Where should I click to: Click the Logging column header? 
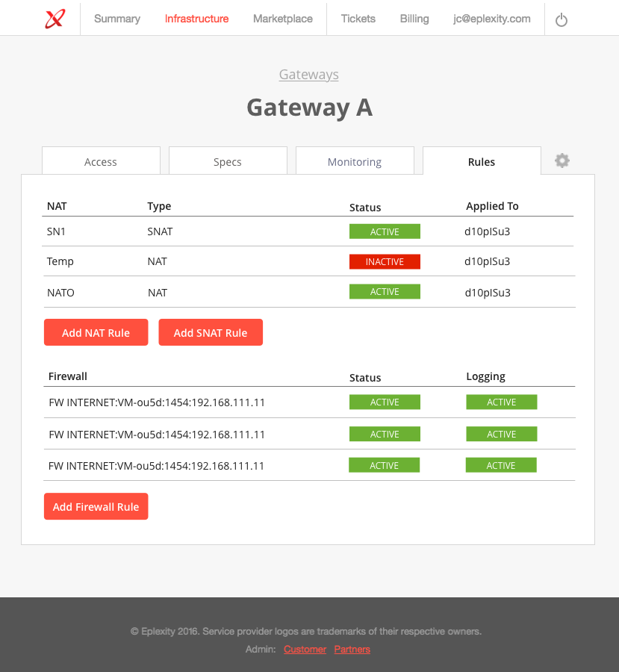[x=485, y=377]
